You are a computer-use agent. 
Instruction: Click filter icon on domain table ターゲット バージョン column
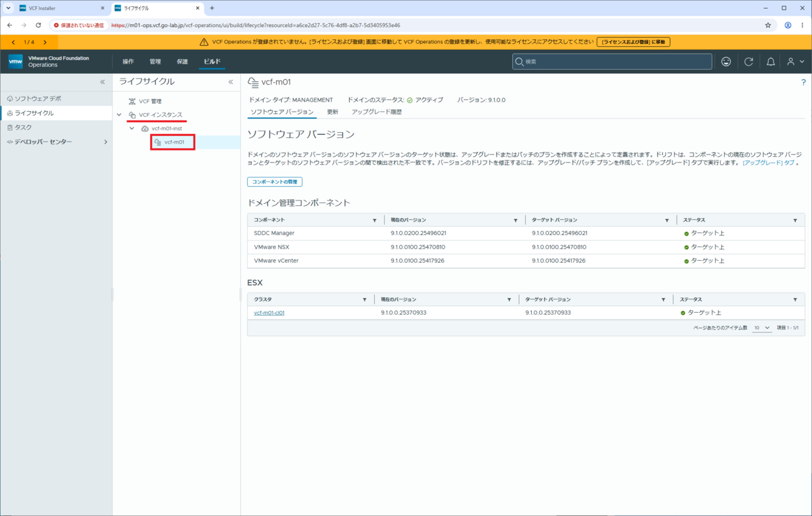pos(667,221)
